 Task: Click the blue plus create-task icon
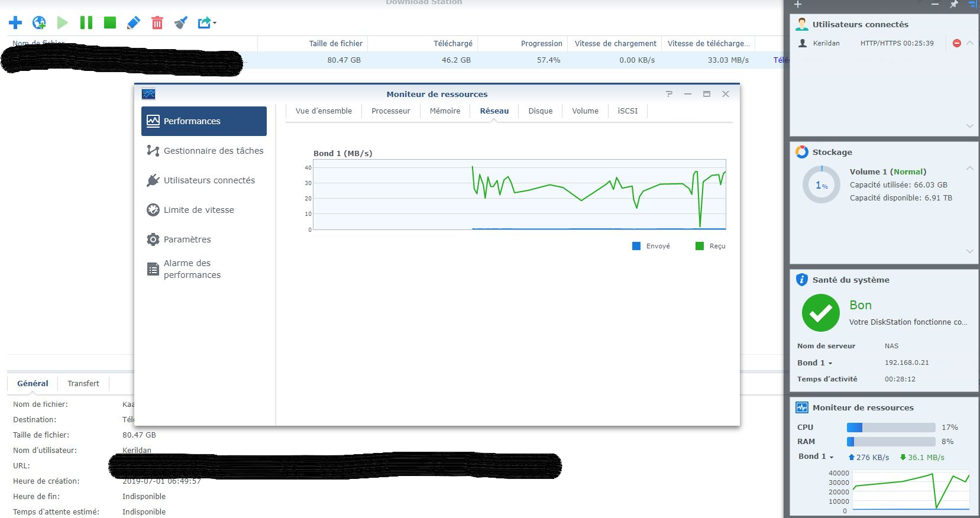click(15, 23)
